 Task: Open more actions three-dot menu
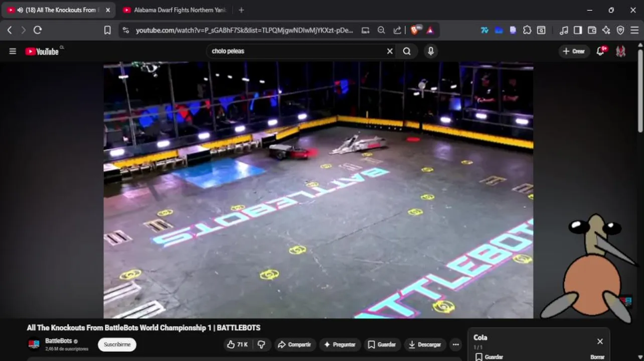click(x=455, y=344)
